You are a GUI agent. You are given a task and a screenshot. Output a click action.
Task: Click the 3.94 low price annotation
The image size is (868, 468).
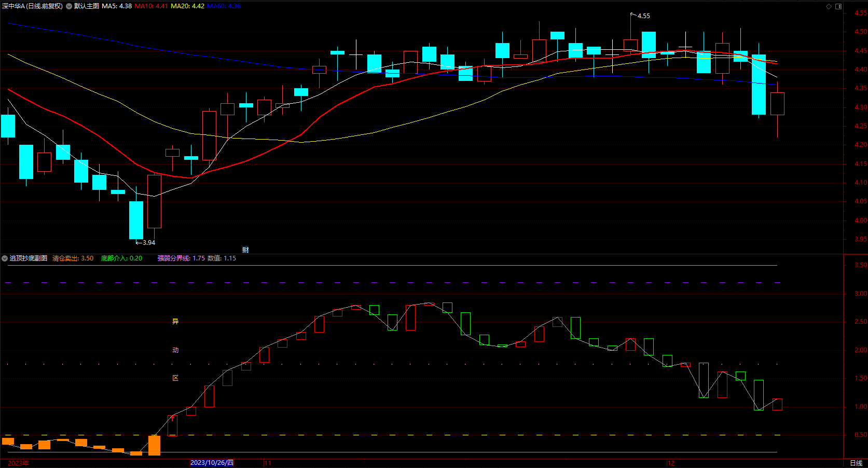(x=149, y=243)
